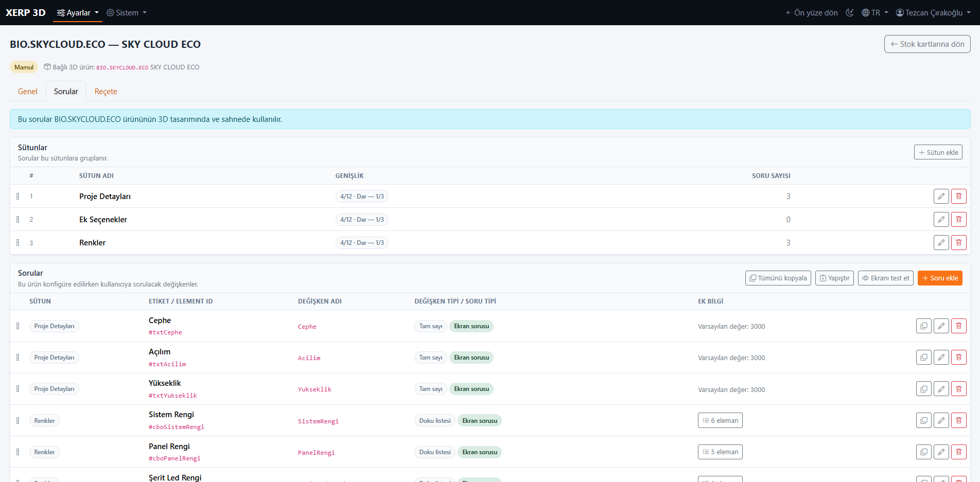
Task: Click Stok kartlarına dön button
Action: (x=927, y=44)
